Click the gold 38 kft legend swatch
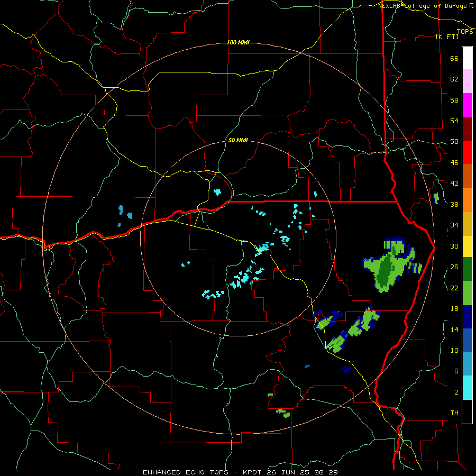Viewport: 476px width, 476px height. point(467,223)
